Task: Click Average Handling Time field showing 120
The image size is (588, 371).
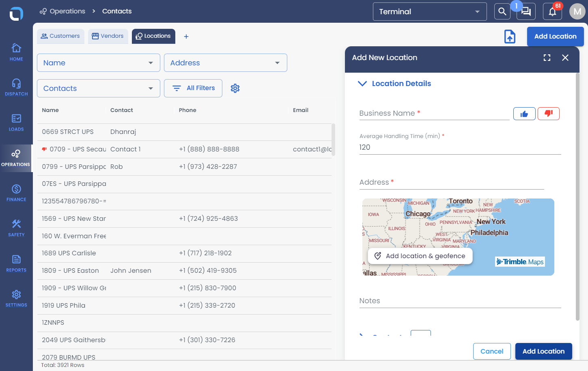Action: [460, 147]
